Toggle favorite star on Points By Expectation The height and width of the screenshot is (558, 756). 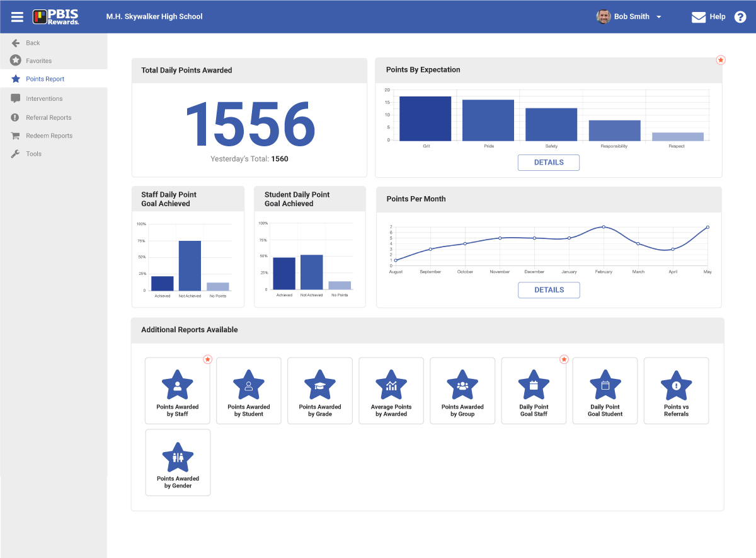pyautogui.click(x=721, y=60)
